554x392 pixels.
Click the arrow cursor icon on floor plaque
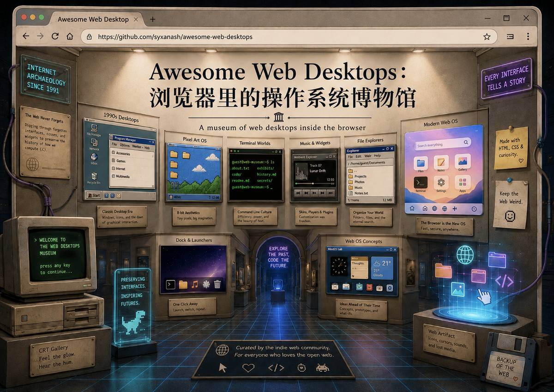223,368
